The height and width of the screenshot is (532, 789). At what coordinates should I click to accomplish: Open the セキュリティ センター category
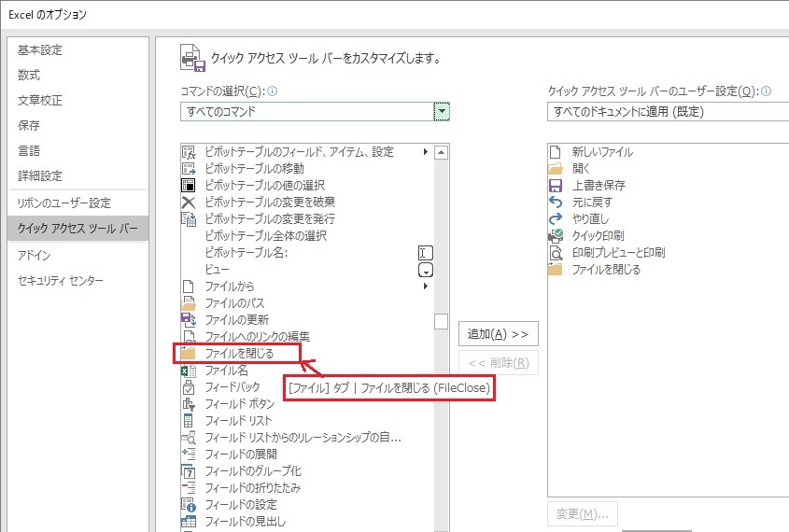[x=61, y=281]
